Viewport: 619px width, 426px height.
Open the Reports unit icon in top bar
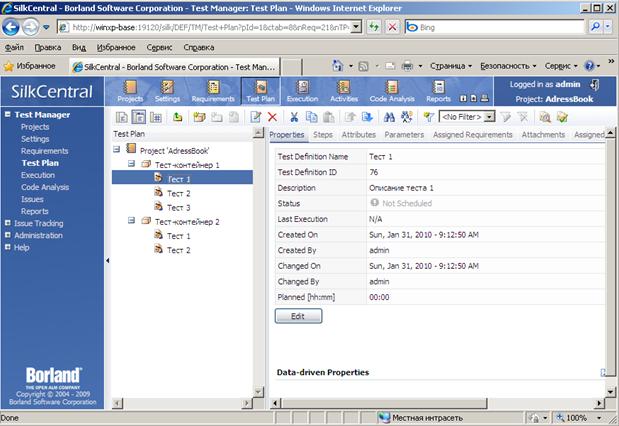[x=438, y=87]
